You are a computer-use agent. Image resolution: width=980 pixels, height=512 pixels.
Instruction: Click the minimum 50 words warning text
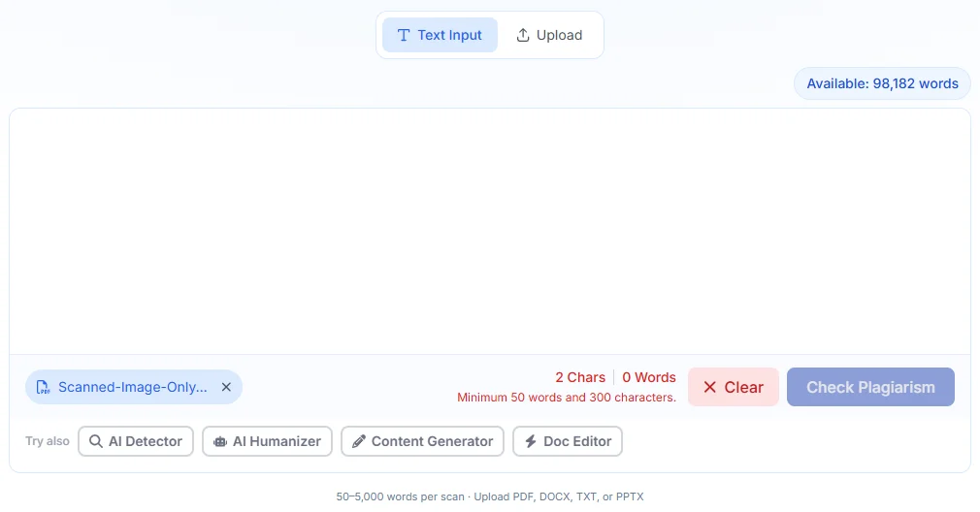tap(567, 398)
